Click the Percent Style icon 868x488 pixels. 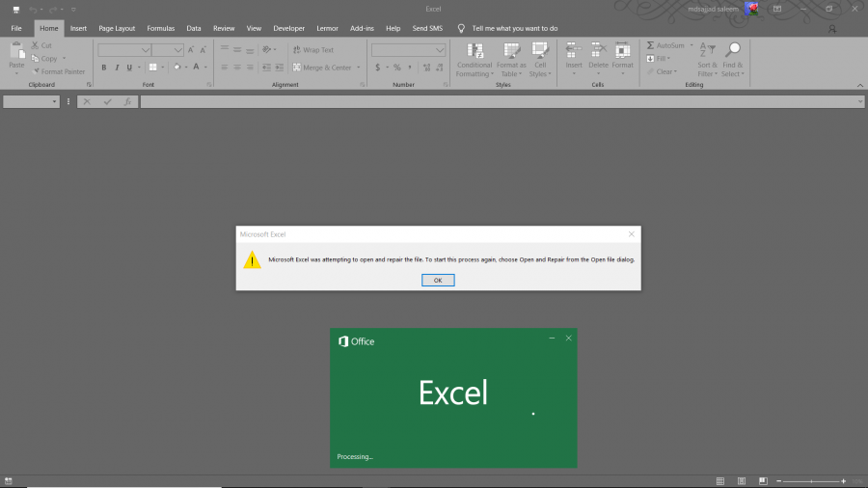(397, 68)
